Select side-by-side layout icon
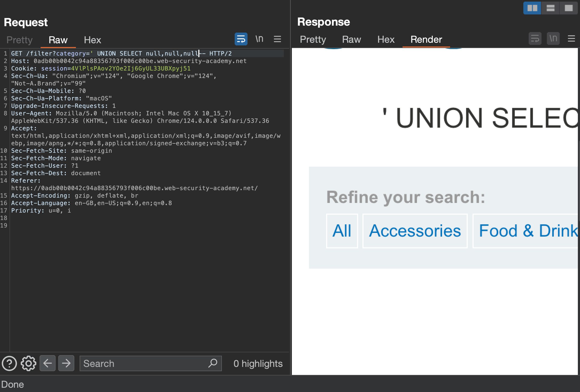 532,8
